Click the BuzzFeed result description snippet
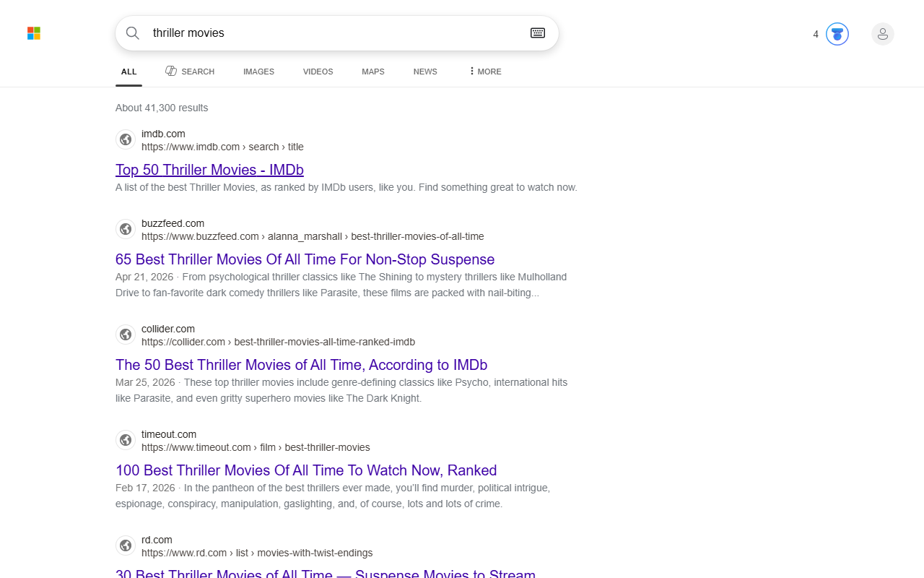 [x=341, y=285]
